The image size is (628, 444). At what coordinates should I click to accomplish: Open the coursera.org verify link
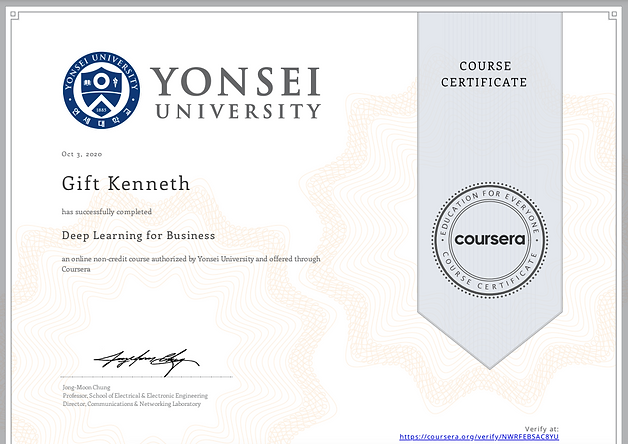click(479, 437)
